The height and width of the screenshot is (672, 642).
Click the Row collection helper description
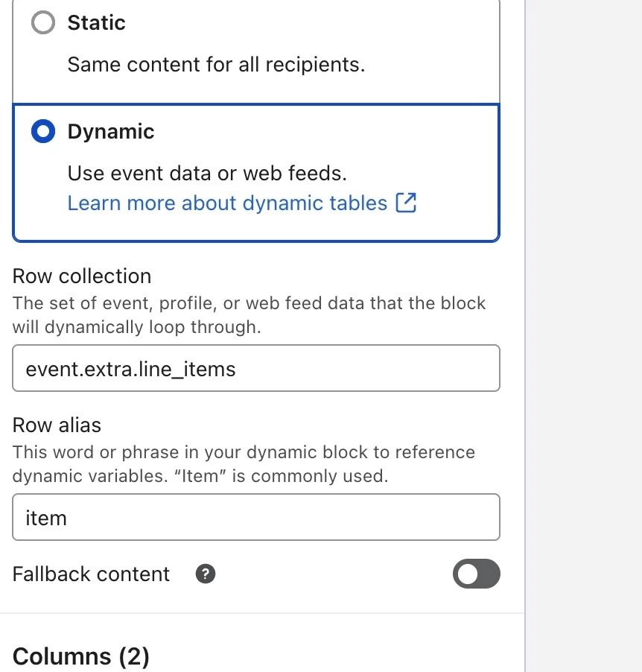point(249,314)
